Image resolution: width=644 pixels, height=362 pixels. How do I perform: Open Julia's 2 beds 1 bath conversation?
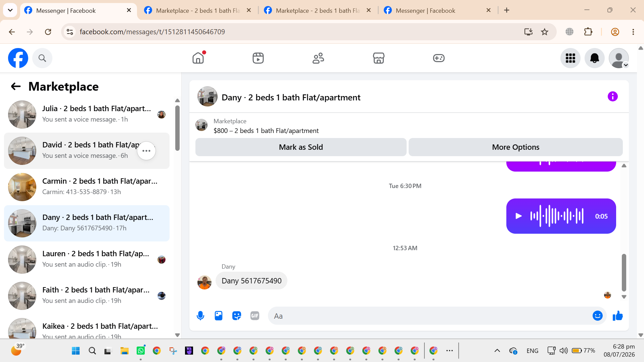87,114
